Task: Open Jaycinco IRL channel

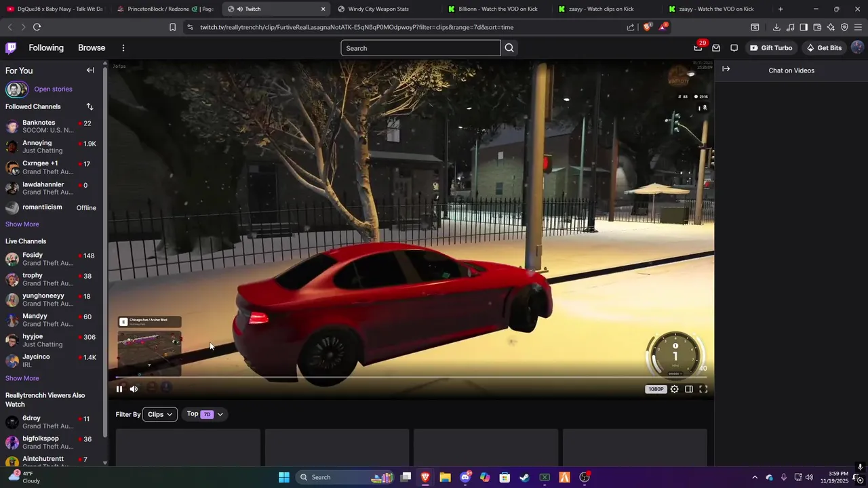Action: point(51,361)
